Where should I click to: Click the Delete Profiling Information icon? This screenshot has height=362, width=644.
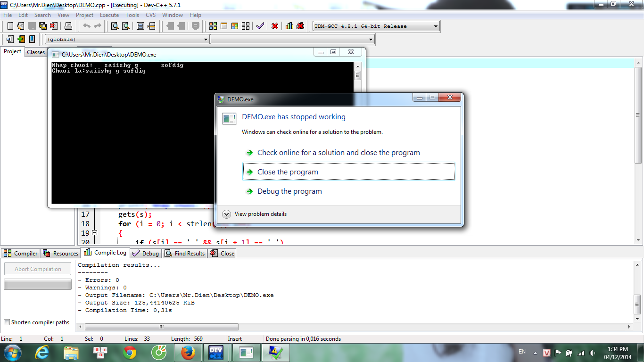(300, 26)
